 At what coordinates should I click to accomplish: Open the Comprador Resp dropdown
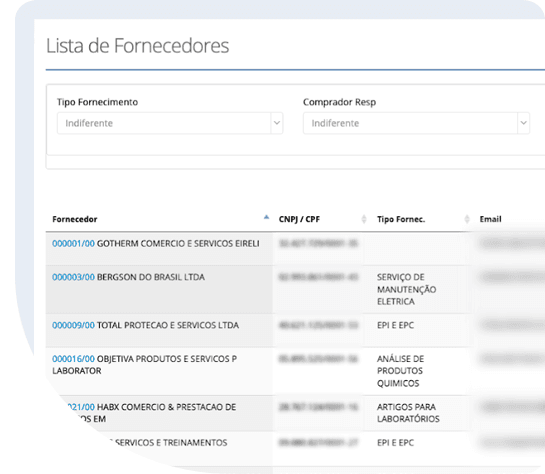coord(416,123)
